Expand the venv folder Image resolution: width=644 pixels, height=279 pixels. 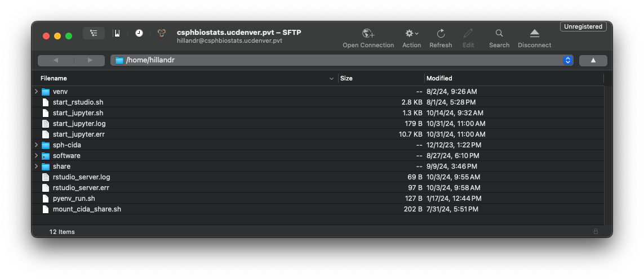tap(36, 92)
